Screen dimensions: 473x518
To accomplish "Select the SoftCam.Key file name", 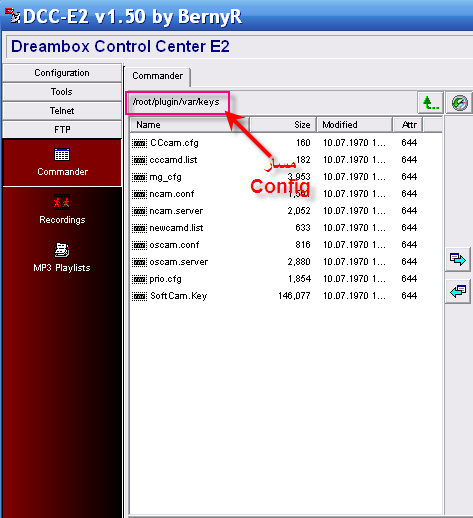I will click(179, 296).
